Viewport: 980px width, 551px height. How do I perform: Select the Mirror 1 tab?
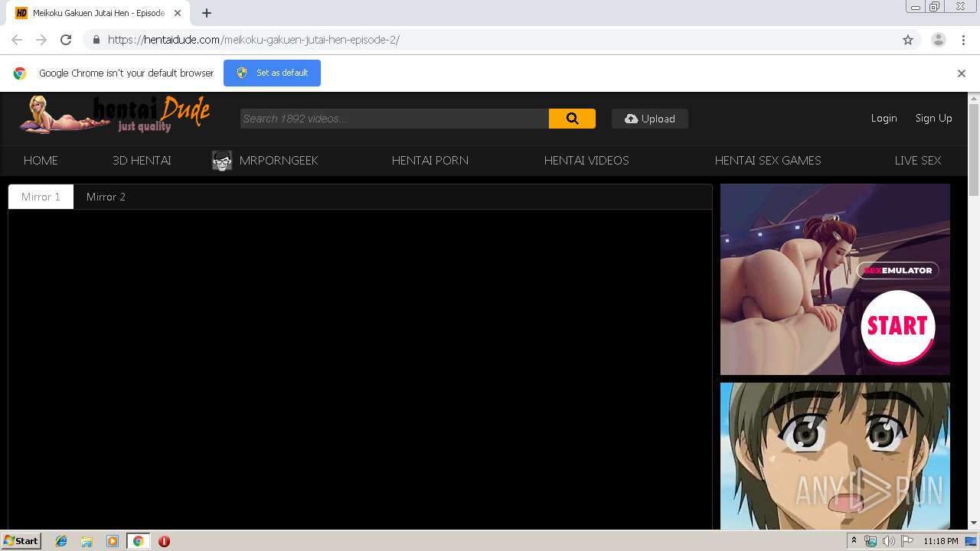[41, 197]
